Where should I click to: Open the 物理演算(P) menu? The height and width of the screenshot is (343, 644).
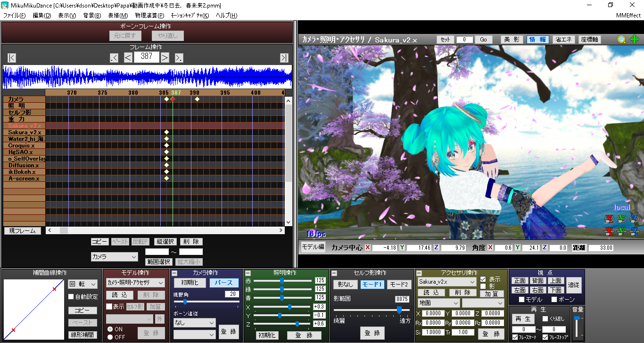tap(149, 16)
